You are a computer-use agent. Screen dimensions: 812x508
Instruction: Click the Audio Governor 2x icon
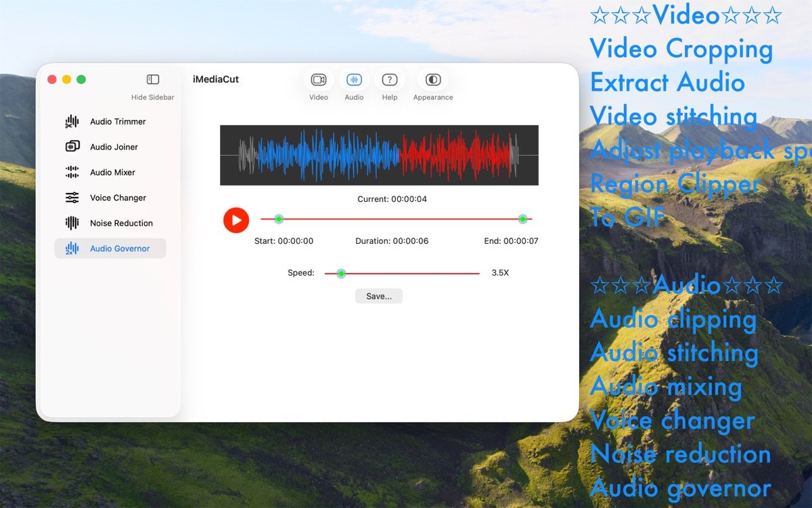72,249
